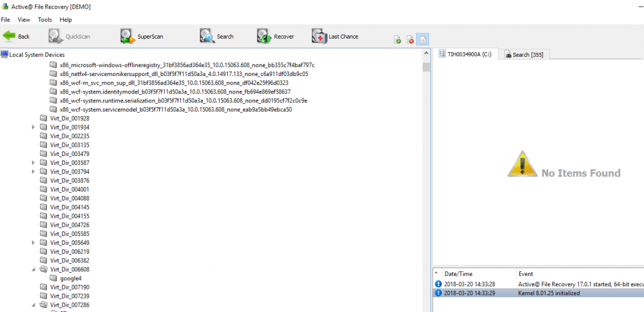Open the Help menu
Image resolution: width=644 pixels, height=312 pixels.
(x=65, y=20)
